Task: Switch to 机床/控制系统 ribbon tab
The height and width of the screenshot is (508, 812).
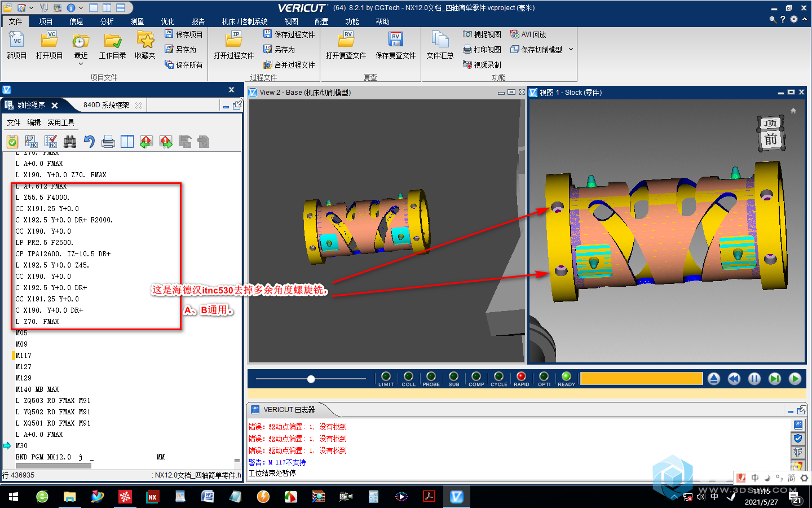Action: (x=245, y=21)
